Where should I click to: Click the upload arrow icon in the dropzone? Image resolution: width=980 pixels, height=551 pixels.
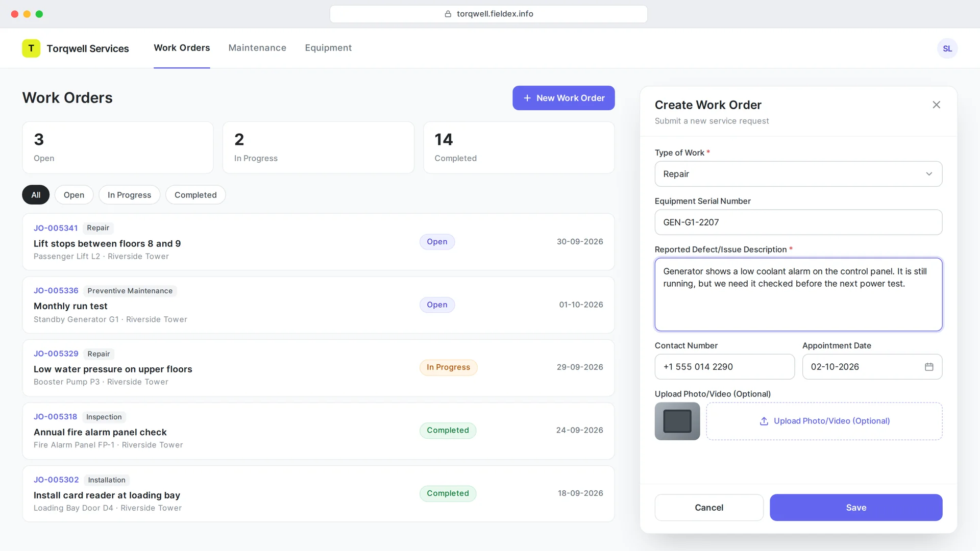764,421
